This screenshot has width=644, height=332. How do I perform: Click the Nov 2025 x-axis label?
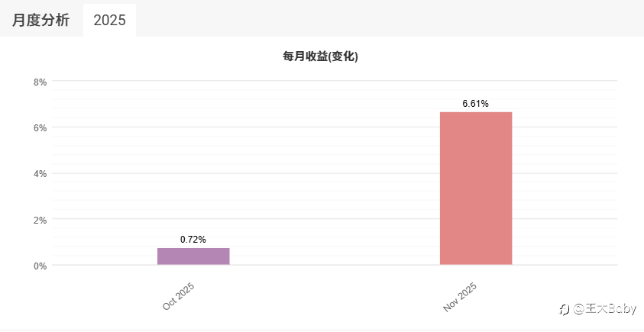click(x=460, y=297)
